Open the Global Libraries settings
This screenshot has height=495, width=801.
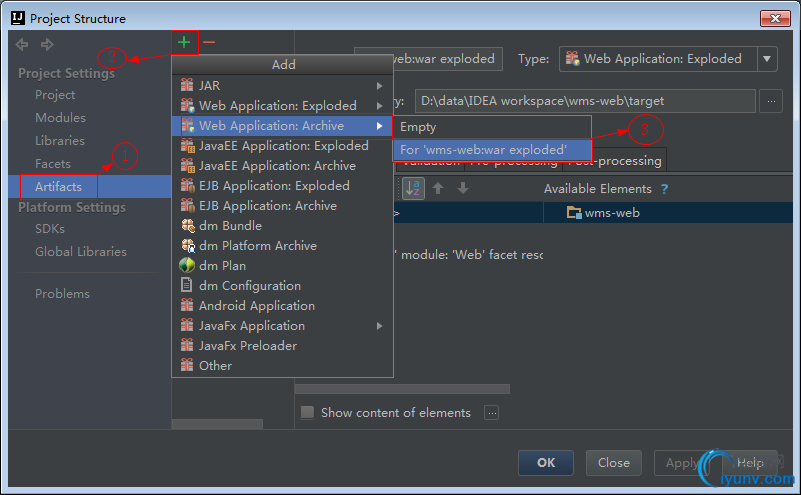81,251
